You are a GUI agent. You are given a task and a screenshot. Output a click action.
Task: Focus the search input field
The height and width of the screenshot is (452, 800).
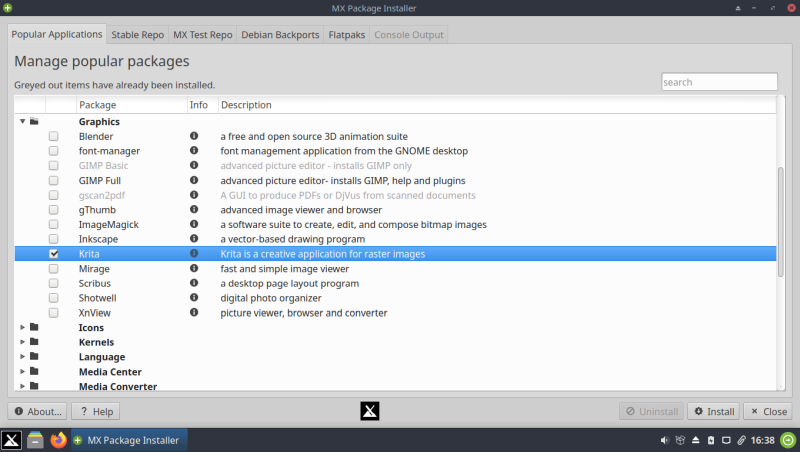pos(719,82)
